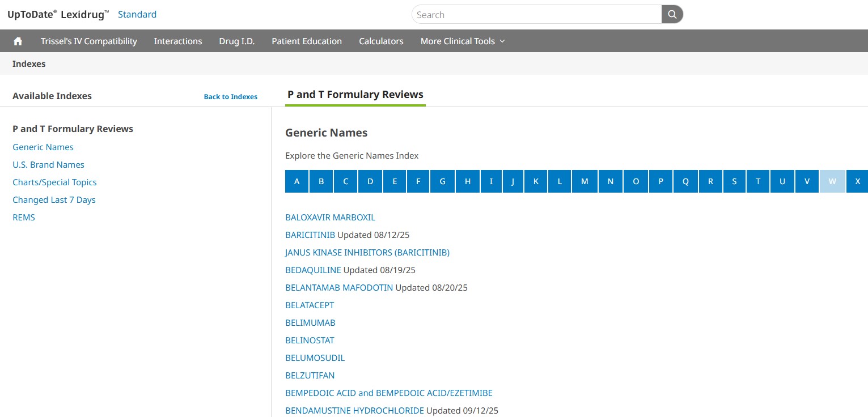868x417 pixels.
Task: Select letter A in the alphabet index
Action: pos(297,181)
